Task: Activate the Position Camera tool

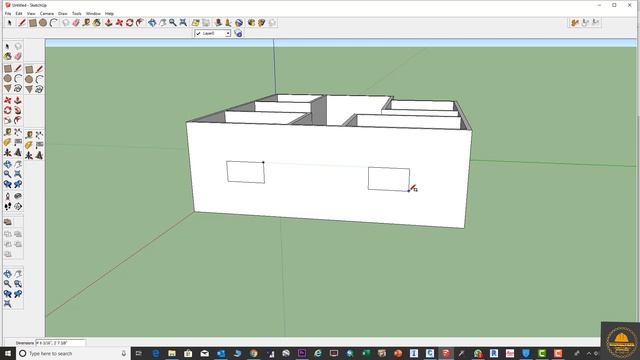Action: pyautogui.click(x=7, y=196)
